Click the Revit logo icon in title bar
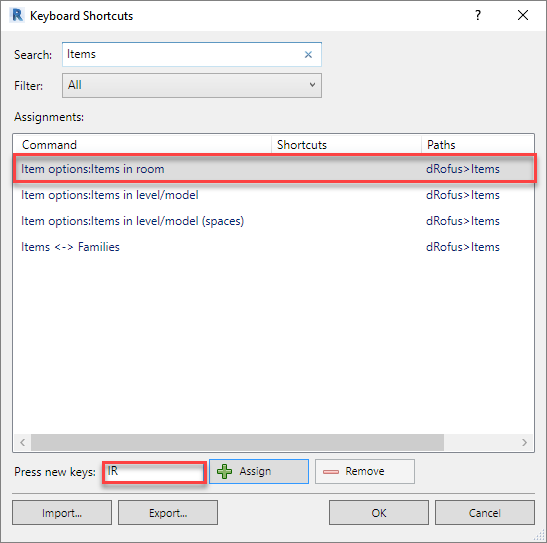547x543 pixels. (17, 15)
